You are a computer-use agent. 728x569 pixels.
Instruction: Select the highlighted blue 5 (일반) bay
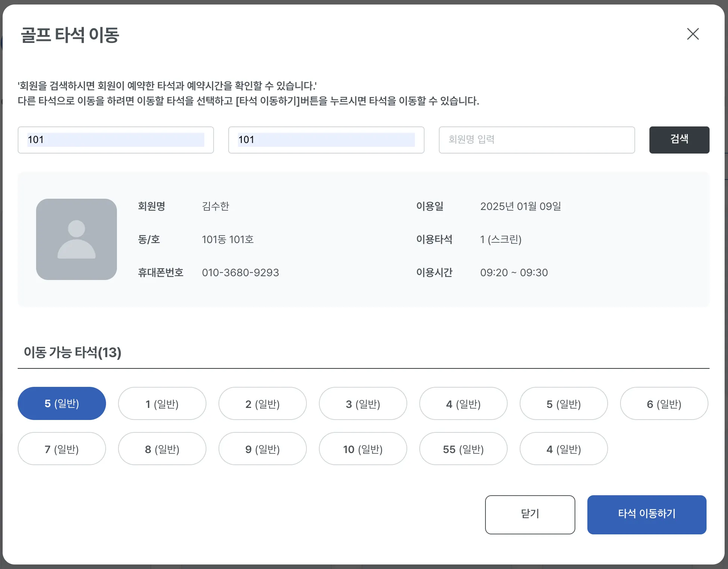tap(62, 403)
